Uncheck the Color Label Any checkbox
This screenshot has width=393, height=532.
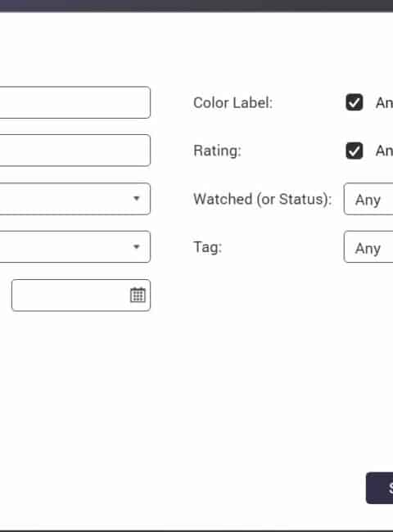pyautogui.click(x=355, y=102)
